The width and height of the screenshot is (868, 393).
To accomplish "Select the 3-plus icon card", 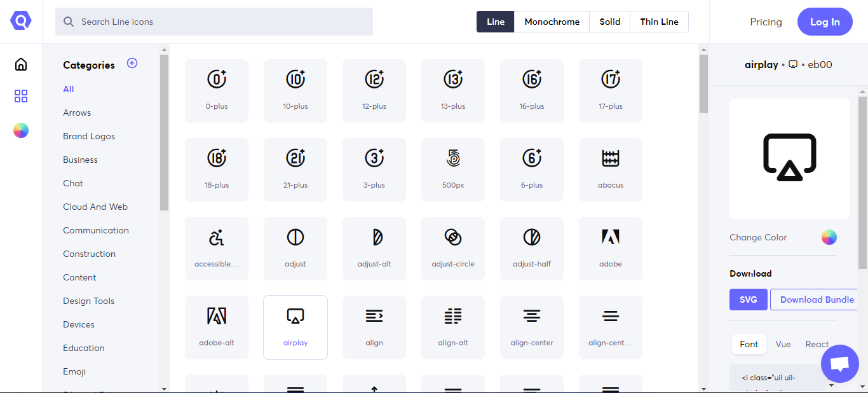I will point(374,170).
